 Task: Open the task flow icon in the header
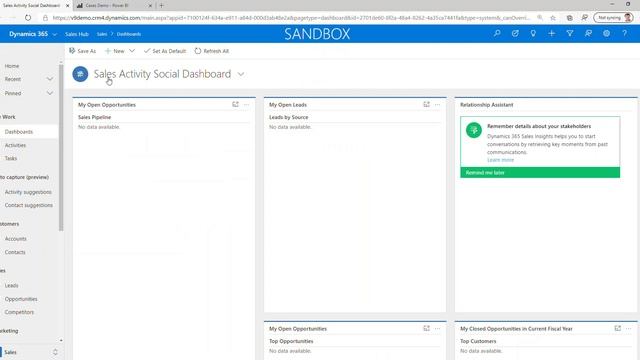[515, 33]
